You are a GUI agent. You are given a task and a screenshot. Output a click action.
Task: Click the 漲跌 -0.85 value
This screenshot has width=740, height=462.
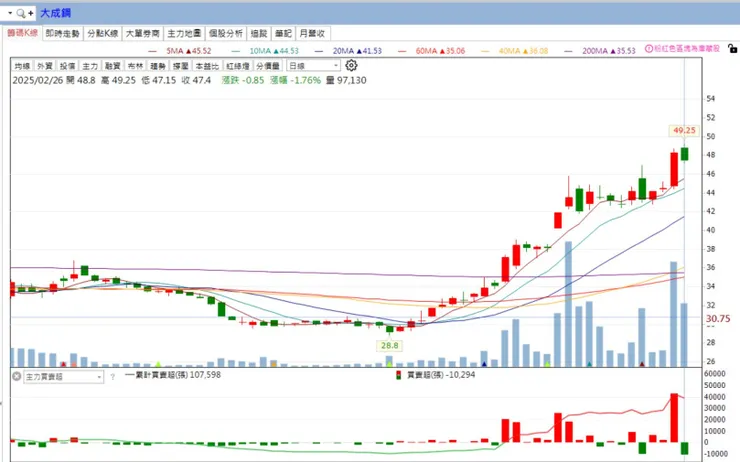coord(243,80)
